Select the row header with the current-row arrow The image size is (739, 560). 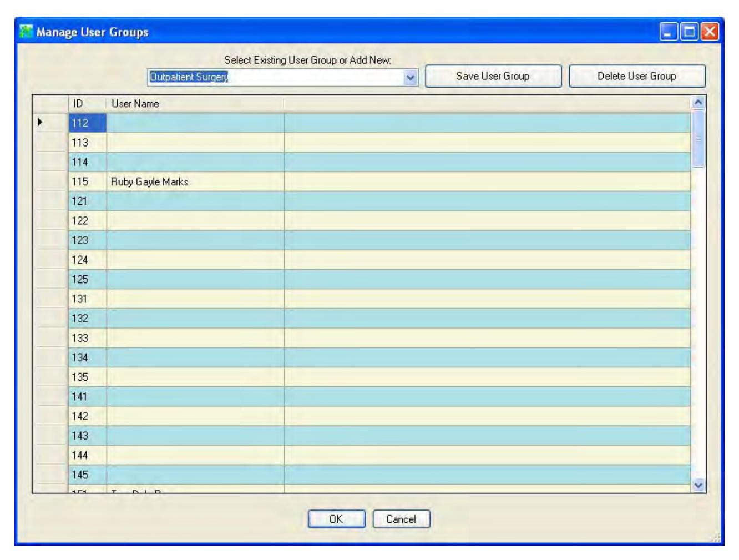(x=50, y=123)
